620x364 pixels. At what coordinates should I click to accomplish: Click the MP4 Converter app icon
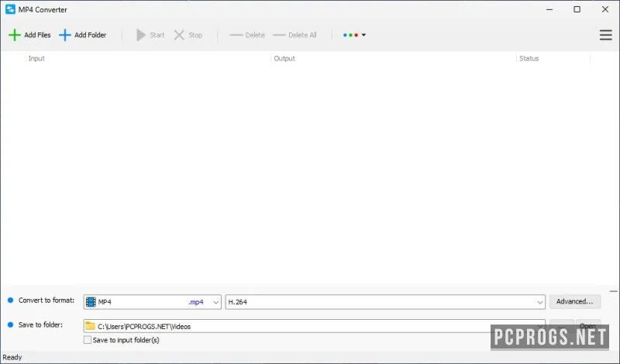coord(10,9)
